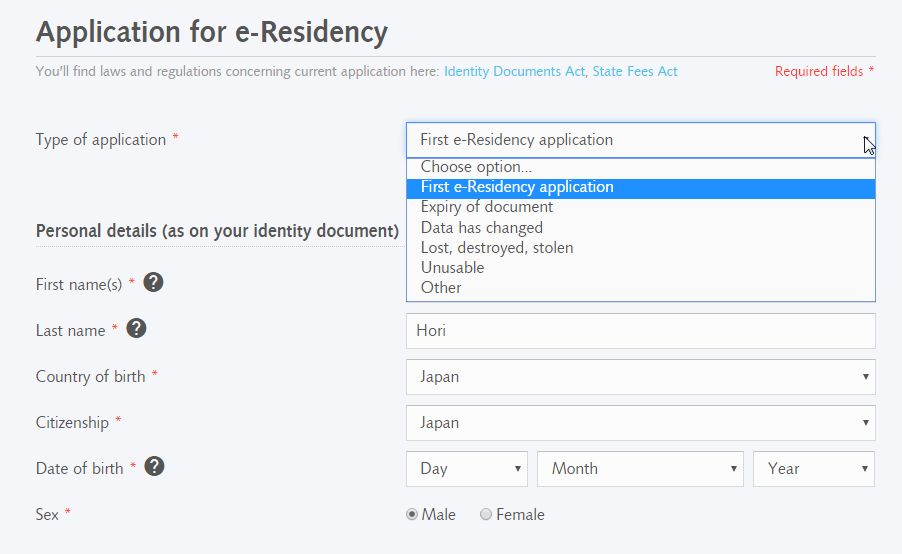This screenshot has height=554, width=902.
Task: Choose the 'Unusable' option
Action: (x=641, y=268)
